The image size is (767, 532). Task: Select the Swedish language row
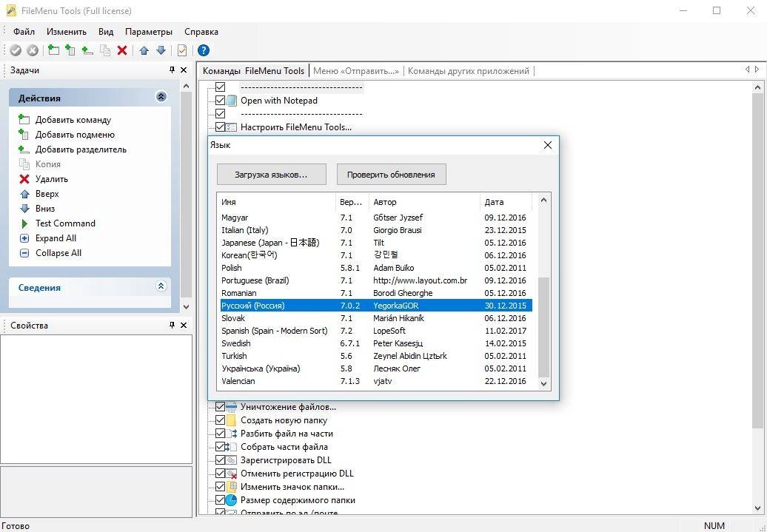[375, 343]
